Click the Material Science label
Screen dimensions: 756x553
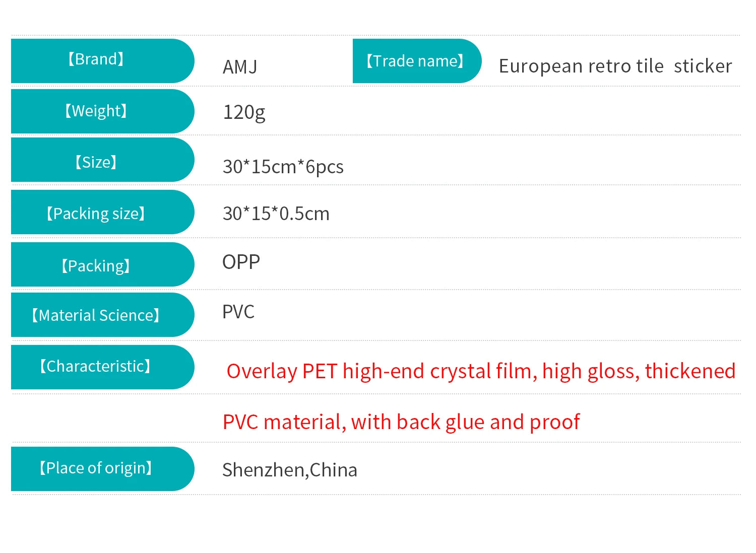pyautogui.click(x=96, y=315)
